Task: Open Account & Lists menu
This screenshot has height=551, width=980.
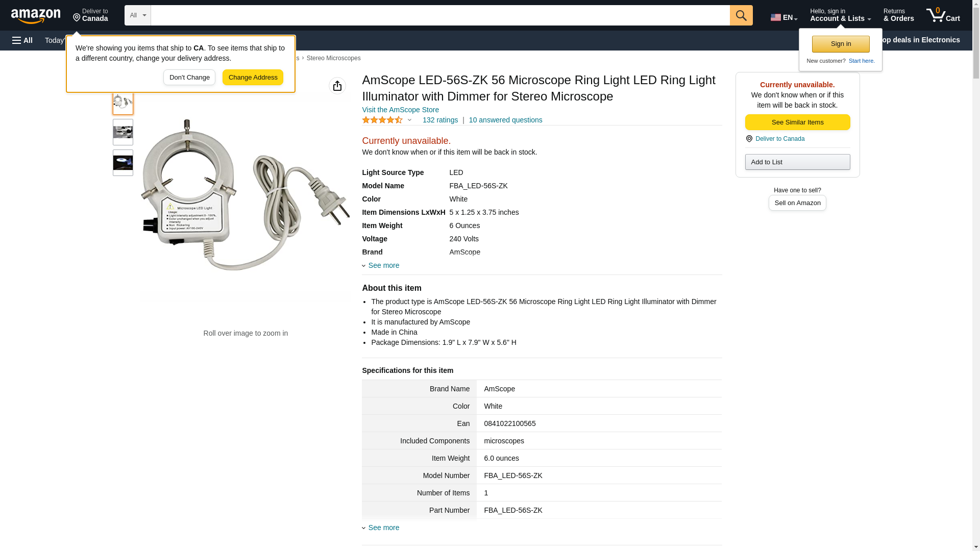Action: tap(840, 15)
